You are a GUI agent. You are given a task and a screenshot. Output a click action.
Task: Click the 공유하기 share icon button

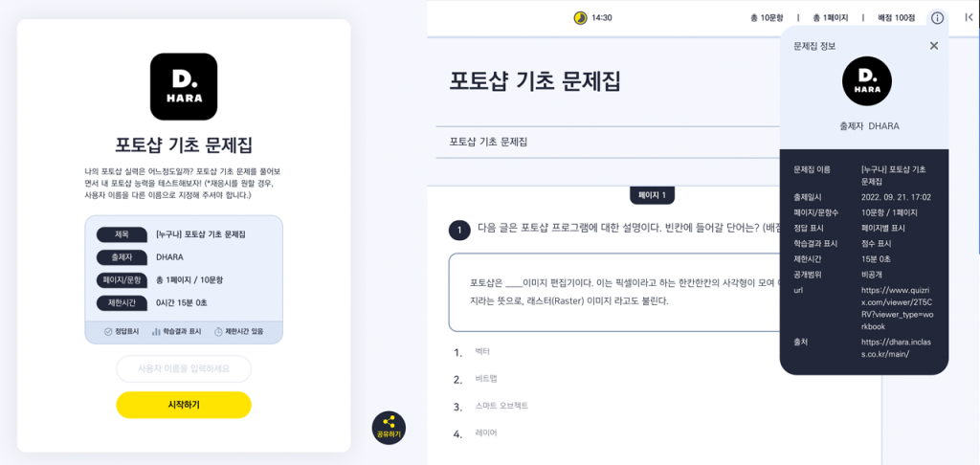[x=389, y=428]
